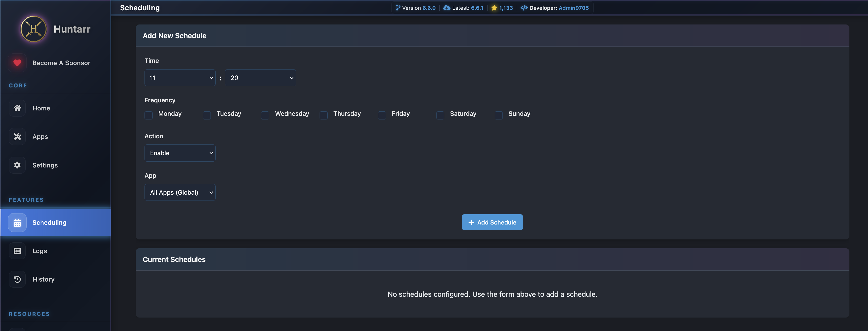
Task: Click the developer code brackets icon
Action: [524, 8]
